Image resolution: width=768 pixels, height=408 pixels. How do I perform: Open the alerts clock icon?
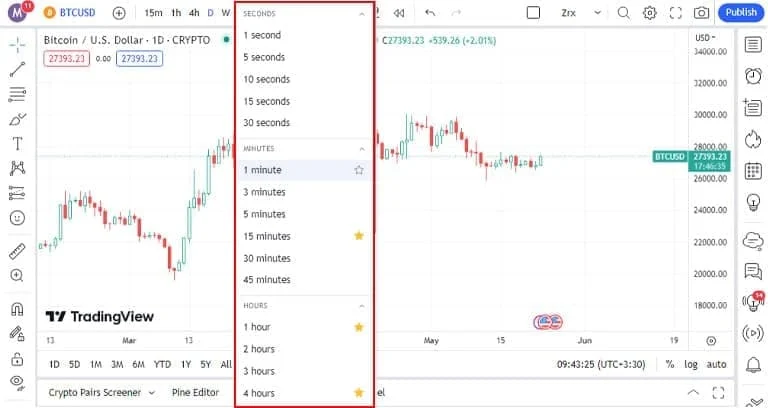(753, 75)
